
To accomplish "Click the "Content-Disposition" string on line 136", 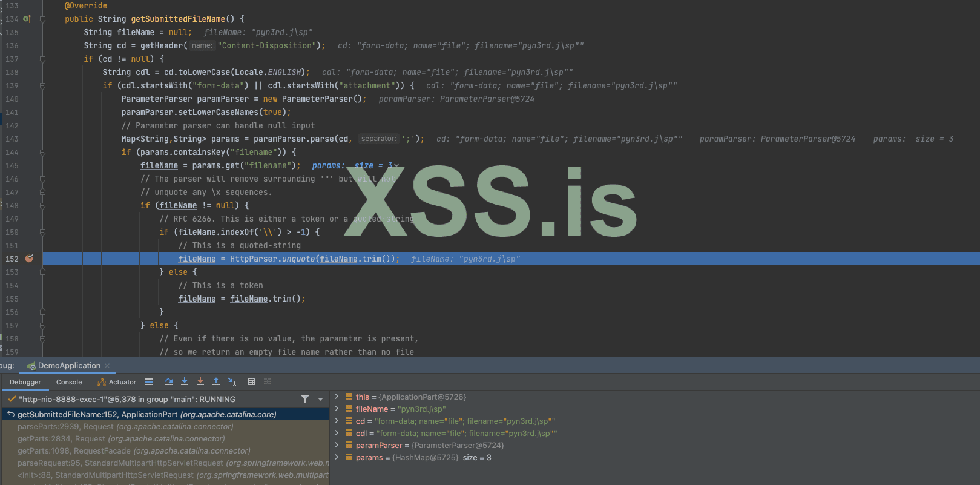I will (266, 45).
